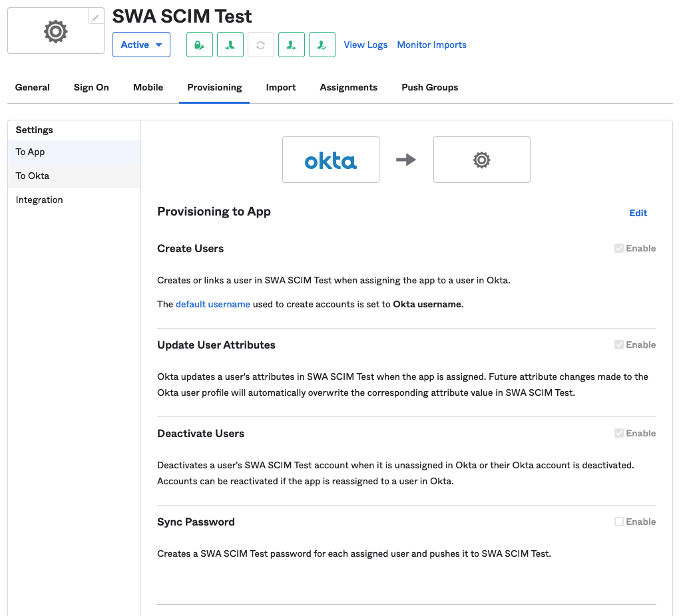This screenshot has width=683, height=616.
Task: Click the user icon with checkmark
Action: 322,45
